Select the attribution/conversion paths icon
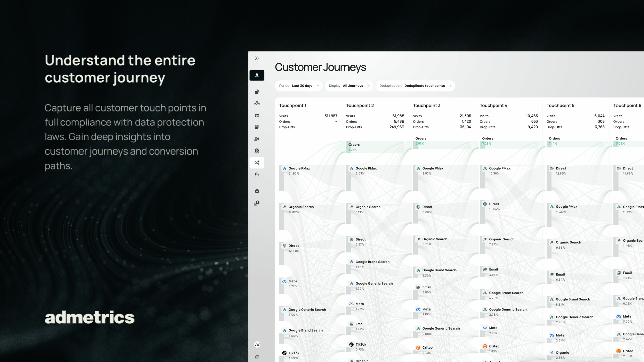Viewport: 644px width, 362px height. [x=257, y=162]
